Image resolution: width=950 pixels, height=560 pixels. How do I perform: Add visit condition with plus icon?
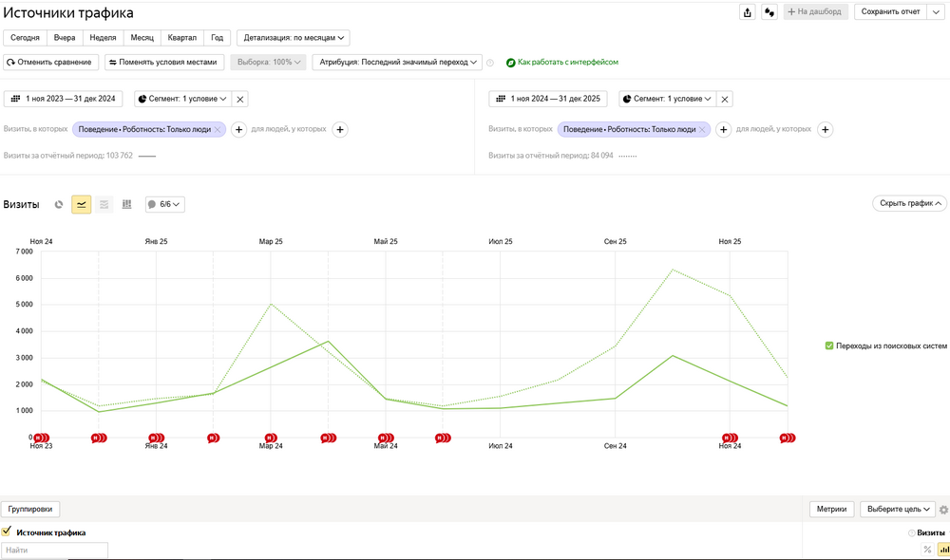click(x=239, y=129)
